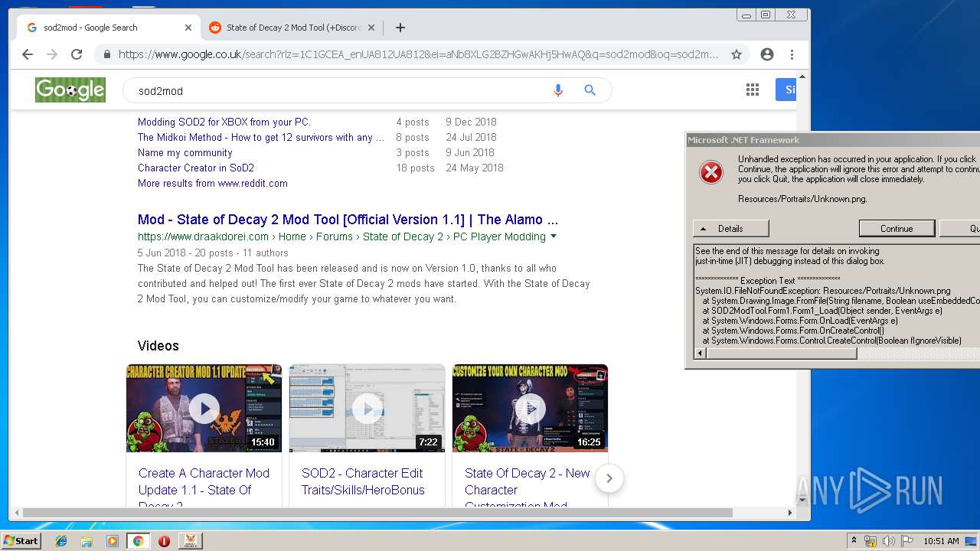Reload the page with the refresh icon
This screenshot has height=551, width=980.
point(77,54)
